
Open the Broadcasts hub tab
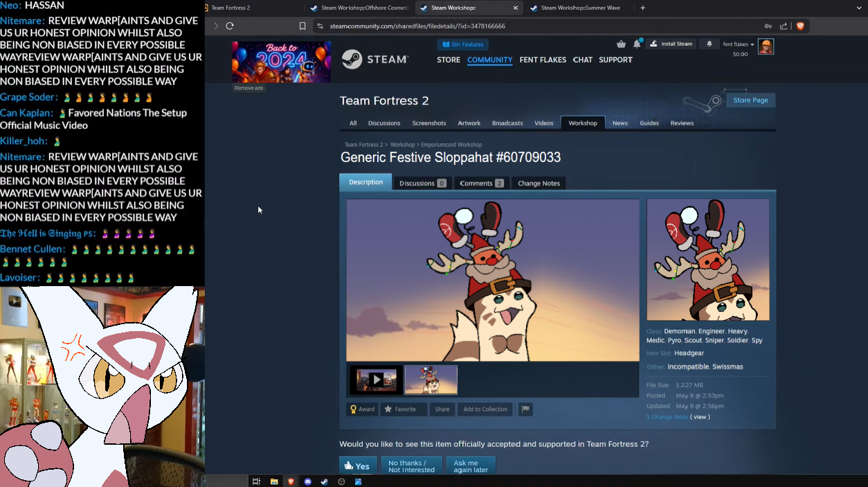click(507, 123)
